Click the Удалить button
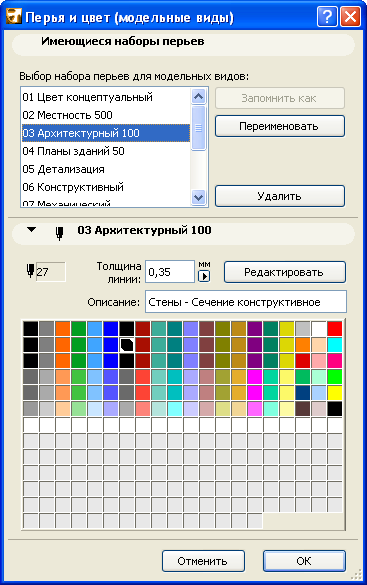367x585 pixels. point(280,196)
